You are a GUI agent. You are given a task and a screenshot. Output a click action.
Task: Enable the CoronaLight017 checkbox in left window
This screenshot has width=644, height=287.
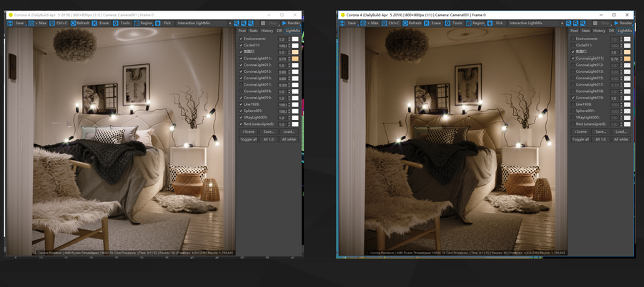pyautogui.click(x=241, y=85)
